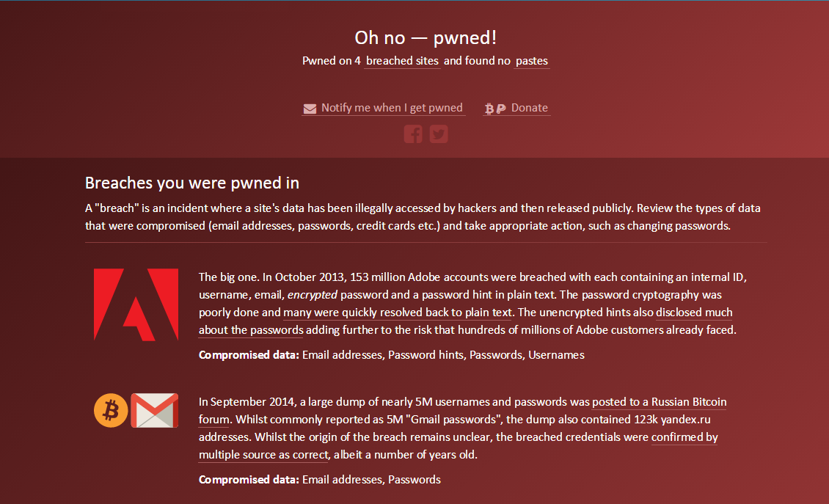Click the PayPal symbol next to Donate

(501, 109)
